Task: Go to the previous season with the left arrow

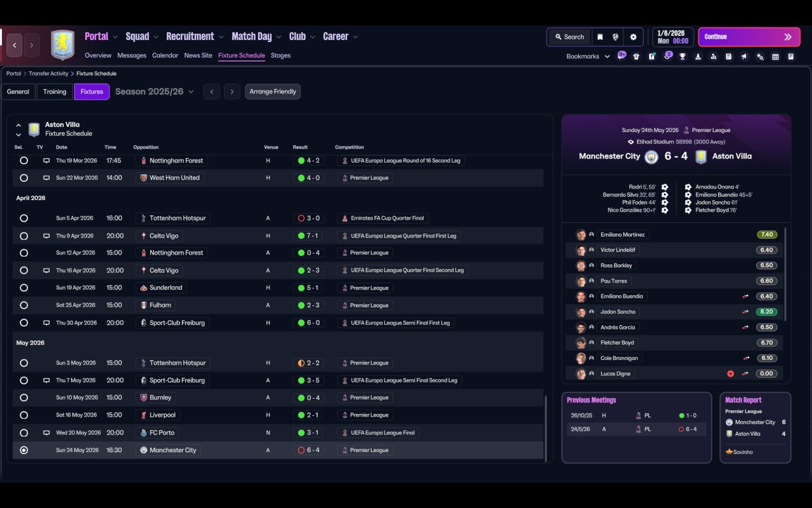Action: point(212,91)
